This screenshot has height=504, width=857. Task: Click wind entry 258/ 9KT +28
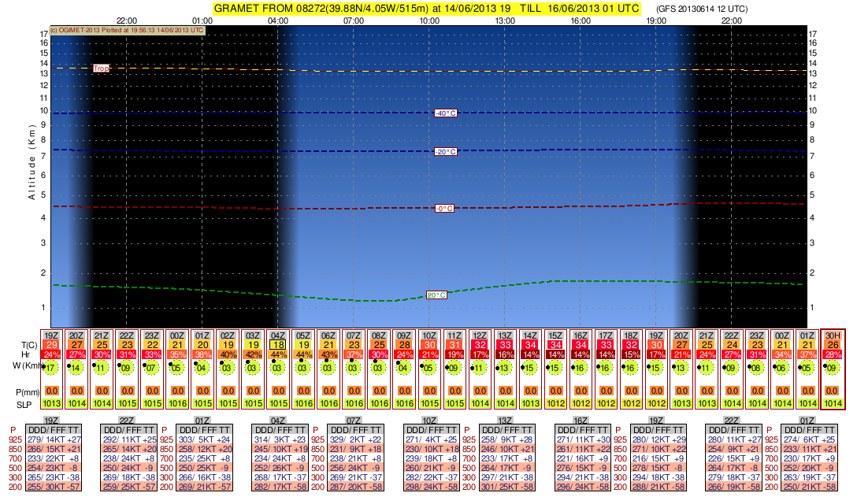pyautogui.click(x=506, y=439)
